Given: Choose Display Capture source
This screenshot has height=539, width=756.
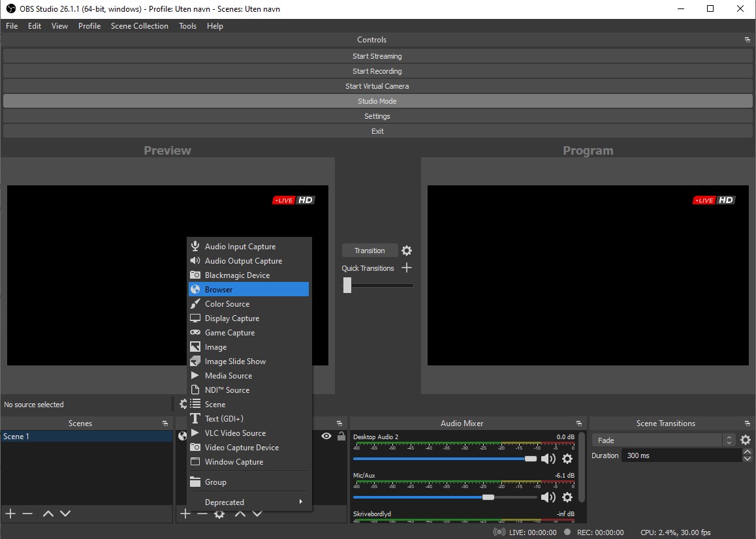Looking at the screenshot, I should [x=249, y=318].
